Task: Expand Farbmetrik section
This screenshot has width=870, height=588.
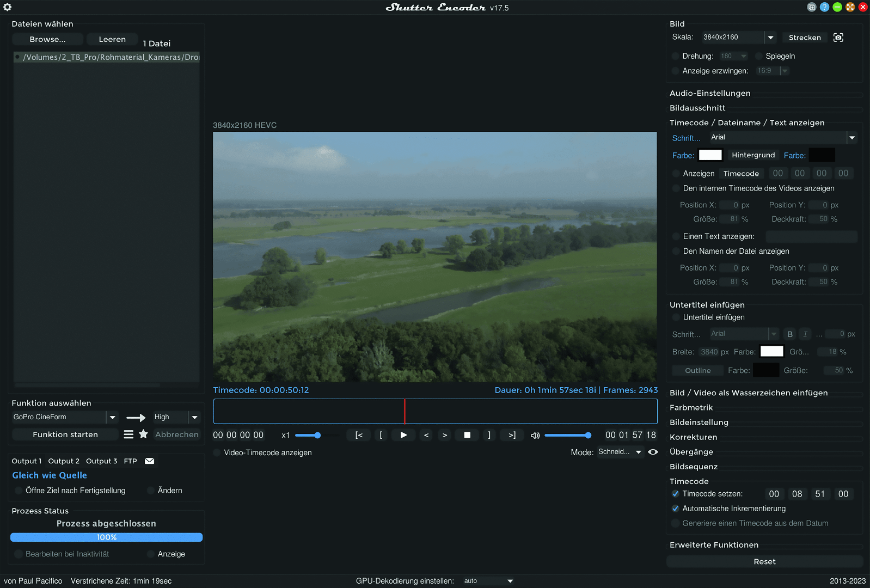Action: pyautogui.click(x=691, y=408)
